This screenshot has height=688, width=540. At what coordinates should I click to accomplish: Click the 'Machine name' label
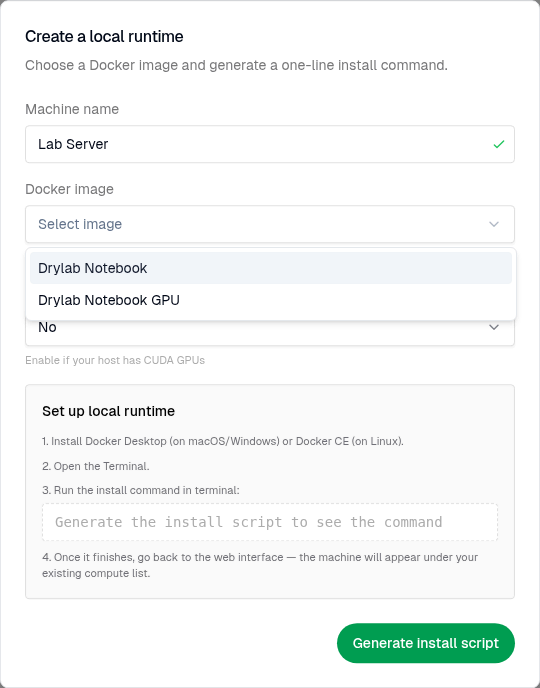click(72, 109)
